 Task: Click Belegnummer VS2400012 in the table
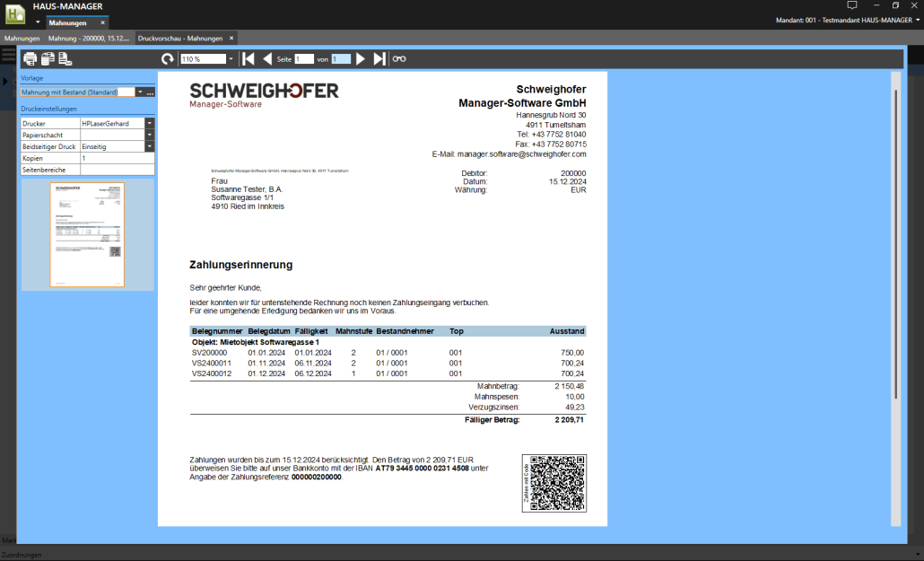(212, 374)
